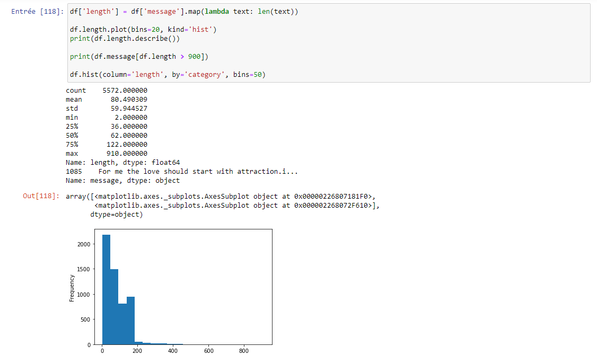Screen dimensions: 597x364
Task: Click the 'dtype=object)' array output line
Action: tap(117, 215)
